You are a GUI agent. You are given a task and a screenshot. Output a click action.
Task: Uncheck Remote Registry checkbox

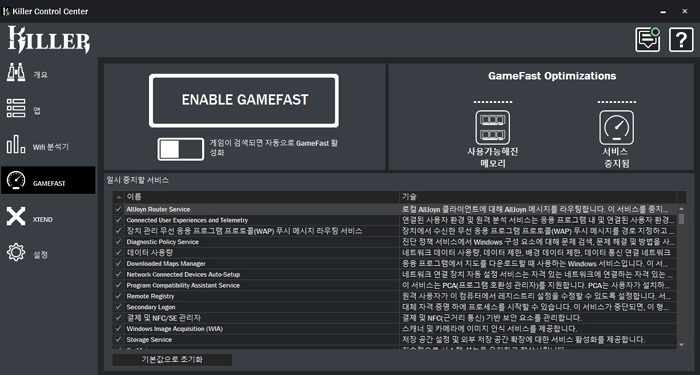(118, 296)
